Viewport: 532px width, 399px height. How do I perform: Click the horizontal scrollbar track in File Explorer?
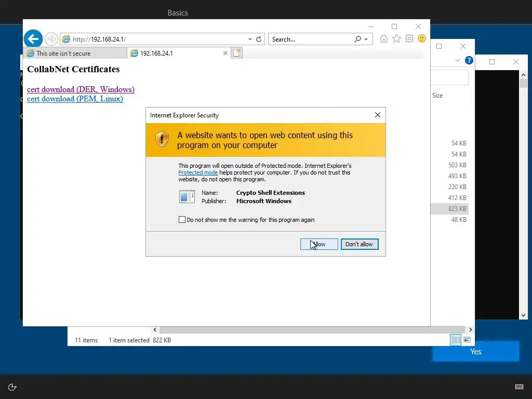[x=312, y=329]
